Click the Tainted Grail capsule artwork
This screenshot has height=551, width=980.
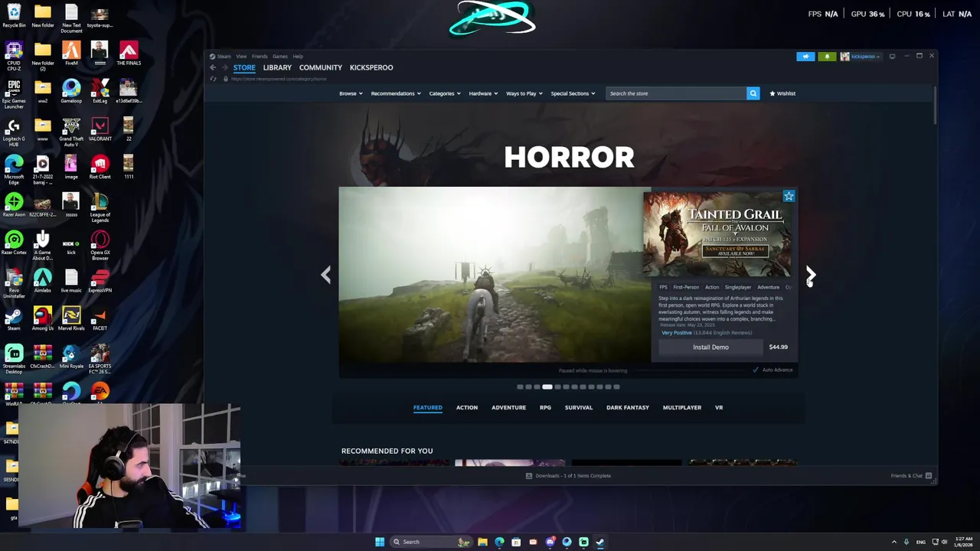pyautogui.click(x=717, y=234)
